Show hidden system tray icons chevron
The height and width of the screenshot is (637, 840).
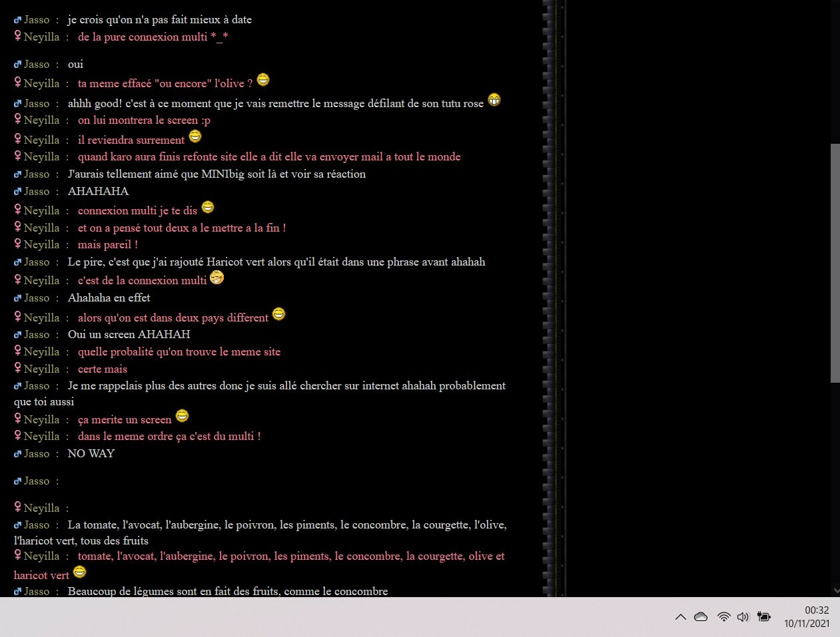pyautogui.click(x=680, y=617)
